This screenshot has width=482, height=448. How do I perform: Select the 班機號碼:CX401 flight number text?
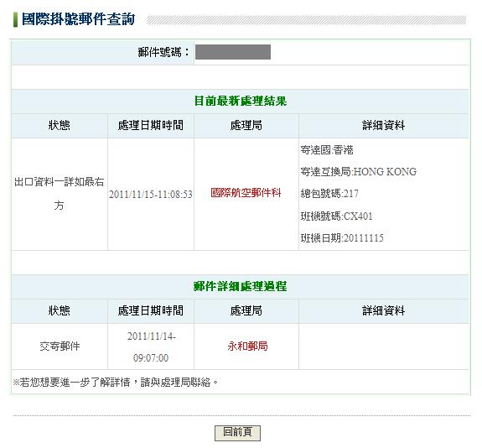(x=337, y=216)
